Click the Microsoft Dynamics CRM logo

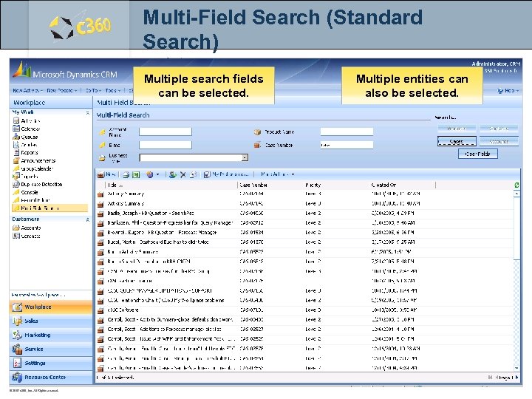pos(66,71)
